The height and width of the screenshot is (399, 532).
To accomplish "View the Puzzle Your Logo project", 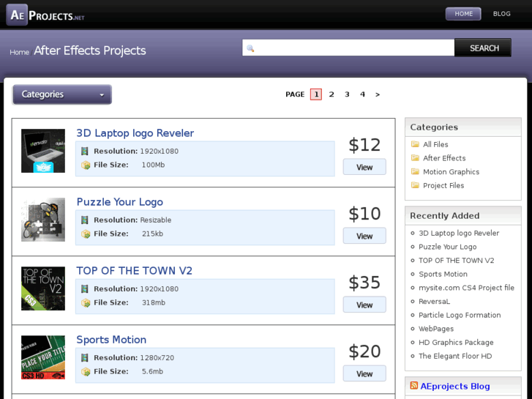I will pyautogui.click(x=364, y=236).
